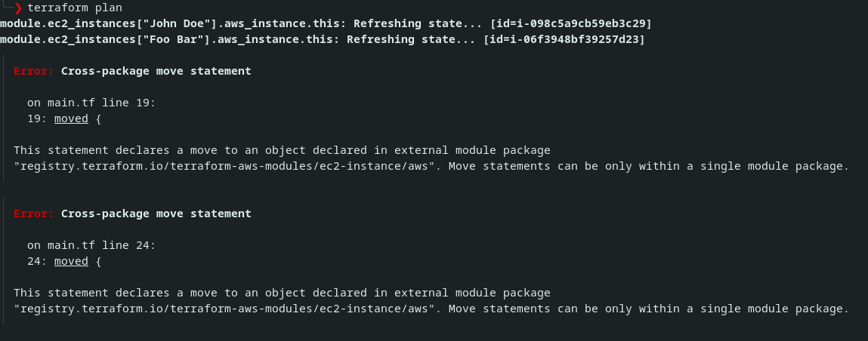Click the registry module path in first error

(224, 166)
